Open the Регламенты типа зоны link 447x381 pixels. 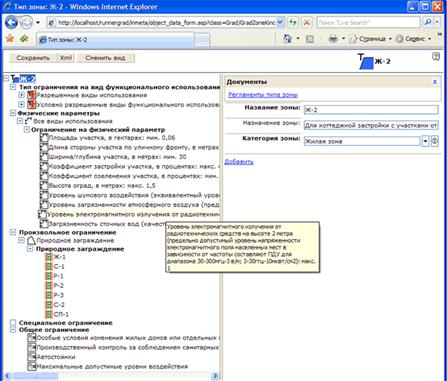pos(263,95)
